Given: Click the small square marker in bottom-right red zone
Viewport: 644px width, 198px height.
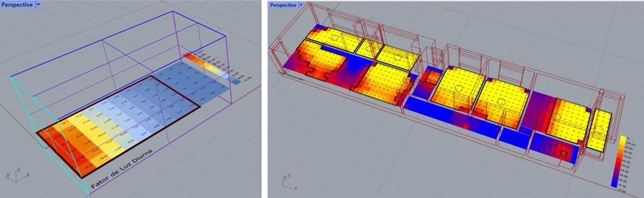Looking at the screenshot, I should pyautogui.click(x=563, y=152).
